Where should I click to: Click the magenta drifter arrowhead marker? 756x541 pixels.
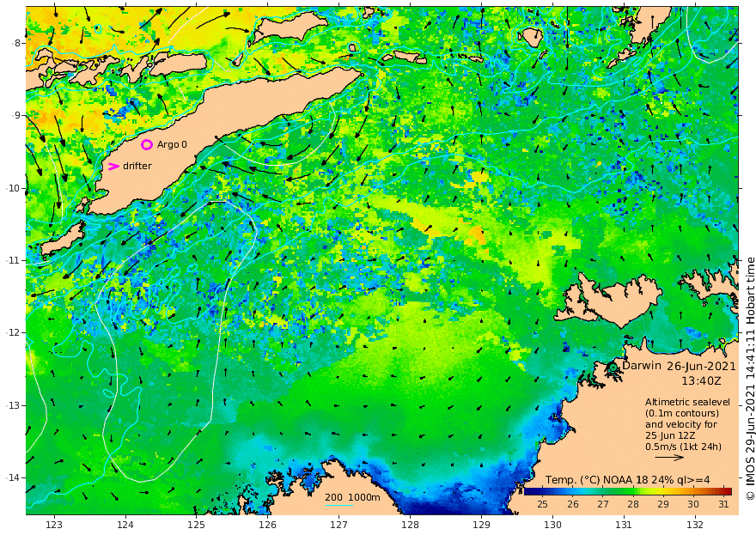[113, 167]
